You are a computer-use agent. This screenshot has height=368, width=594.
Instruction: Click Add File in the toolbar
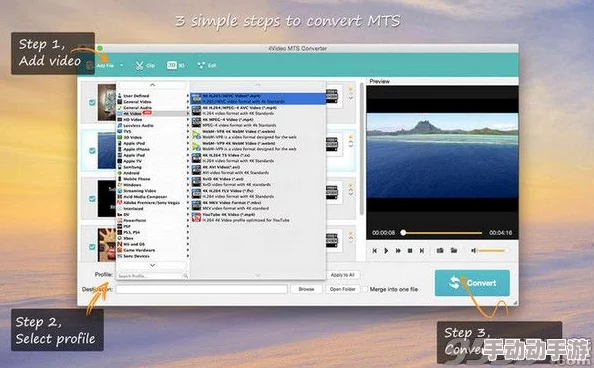(x=100, y=66)
